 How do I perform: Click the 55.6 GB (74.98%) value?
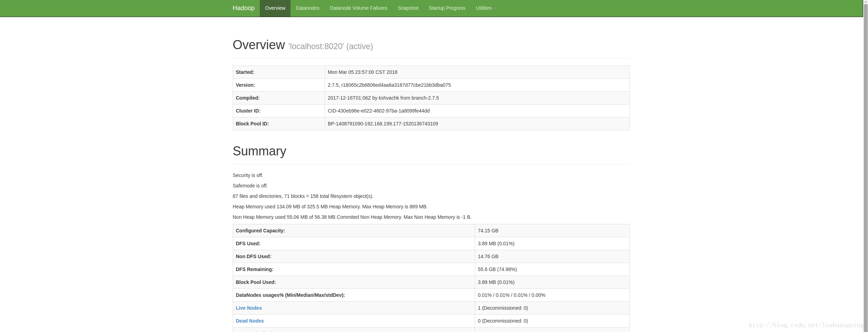497,269
